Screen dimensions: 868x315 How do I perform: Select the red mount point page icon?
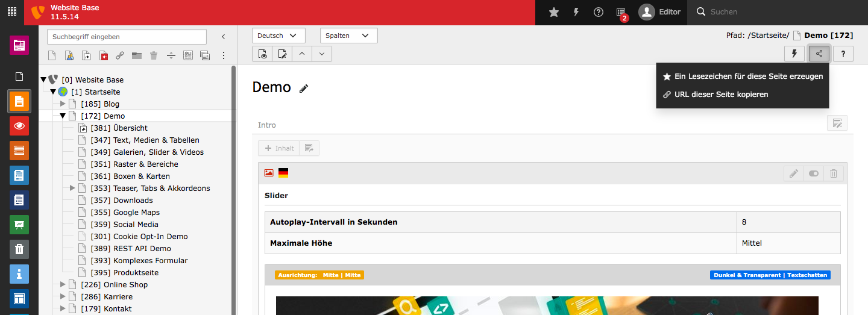pos(104,56)
